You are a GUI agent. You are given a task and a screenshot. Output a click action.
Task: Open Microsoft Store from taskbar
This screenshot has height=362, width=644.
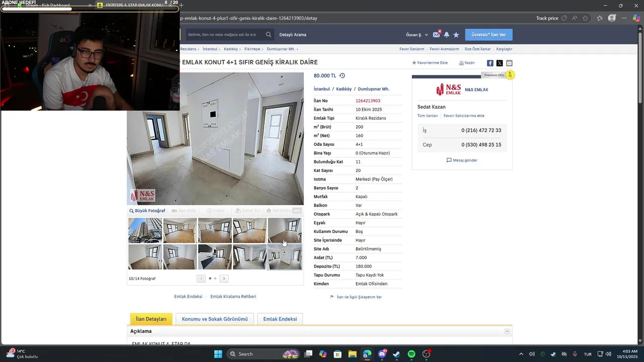(338, 354)
